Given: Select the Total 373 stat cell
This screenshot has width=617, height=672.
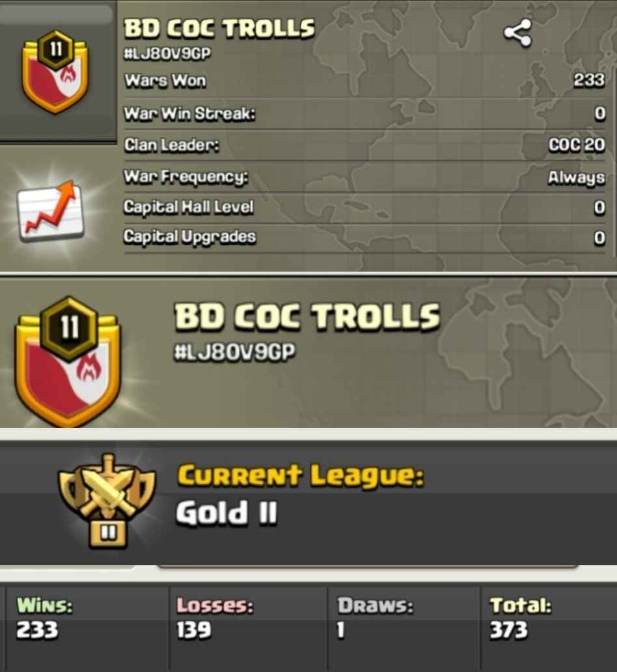Looking at the screenshot, I should pos(549,626).
